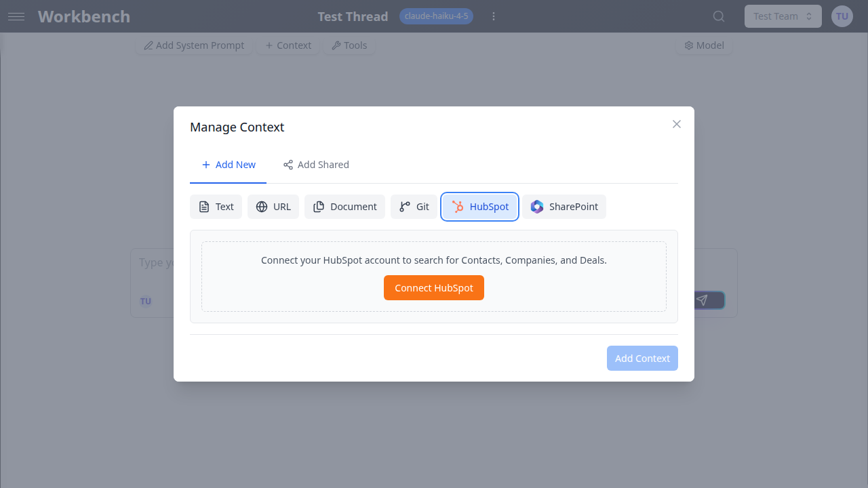Choose the Document context source icon
Viewport: 868px width, 488px height.
319,206
